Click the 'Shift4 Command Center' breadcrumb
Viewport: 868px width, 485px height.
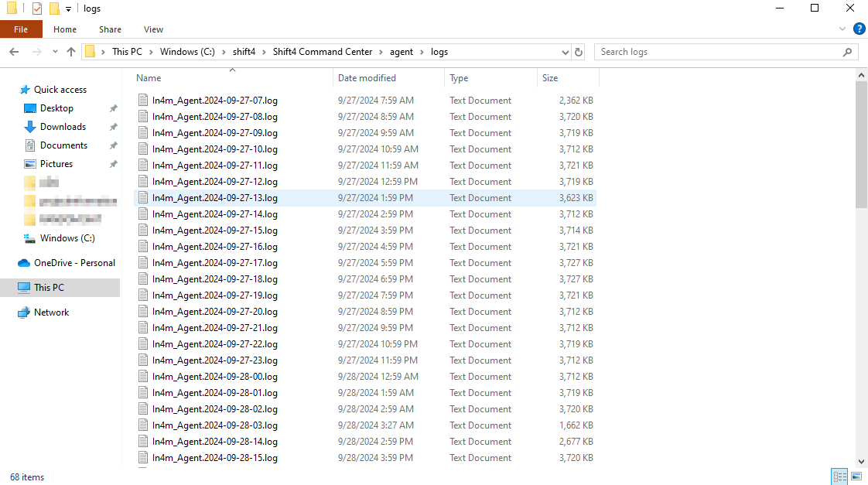coord(322,52)
